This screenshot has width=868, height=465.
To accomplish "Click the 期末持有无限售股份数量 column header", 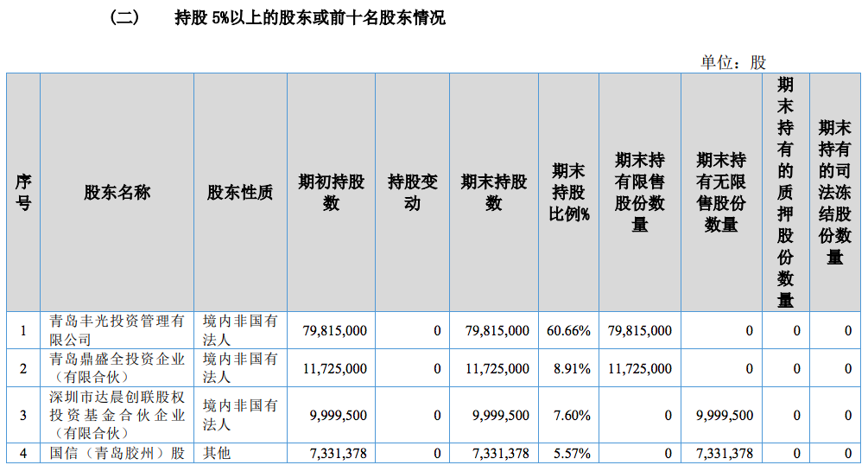I will (x=721, y=192).
